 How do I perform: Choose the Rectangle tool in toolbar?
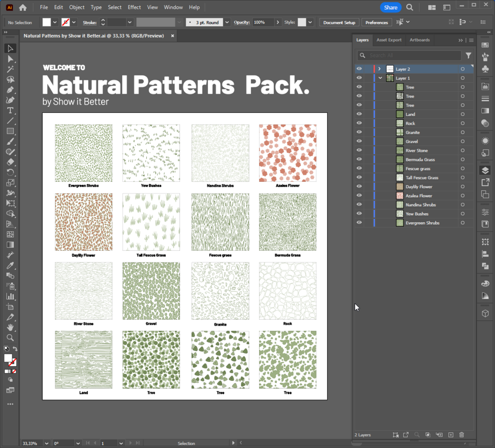[10, 131]
